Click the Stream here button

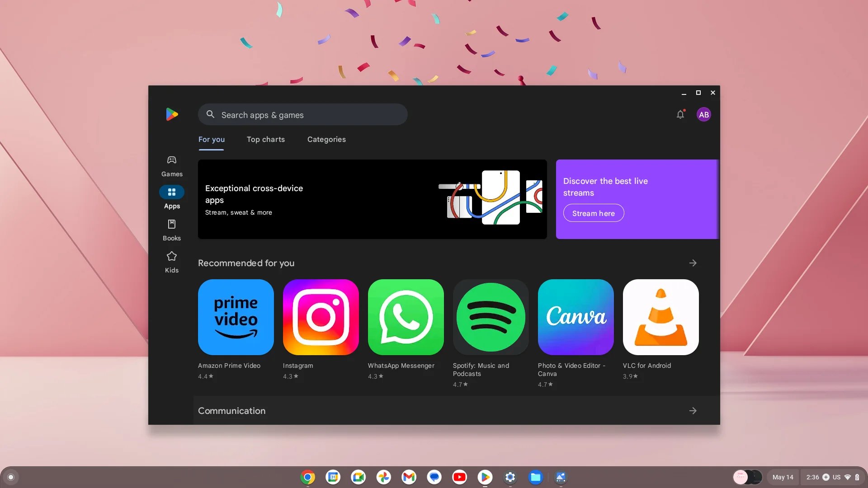point(594,213)
